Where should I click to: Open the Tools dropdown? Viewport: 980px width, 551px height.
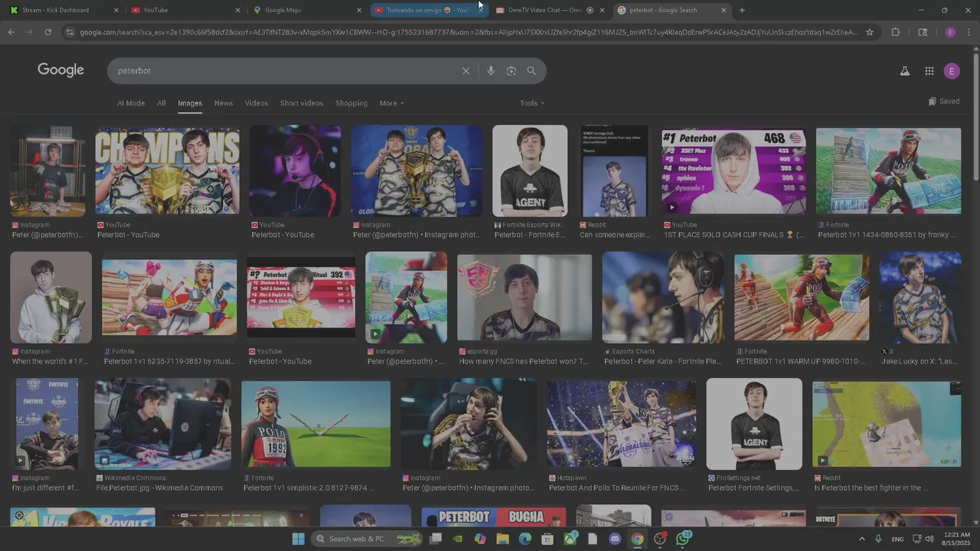tap(532, 103)
